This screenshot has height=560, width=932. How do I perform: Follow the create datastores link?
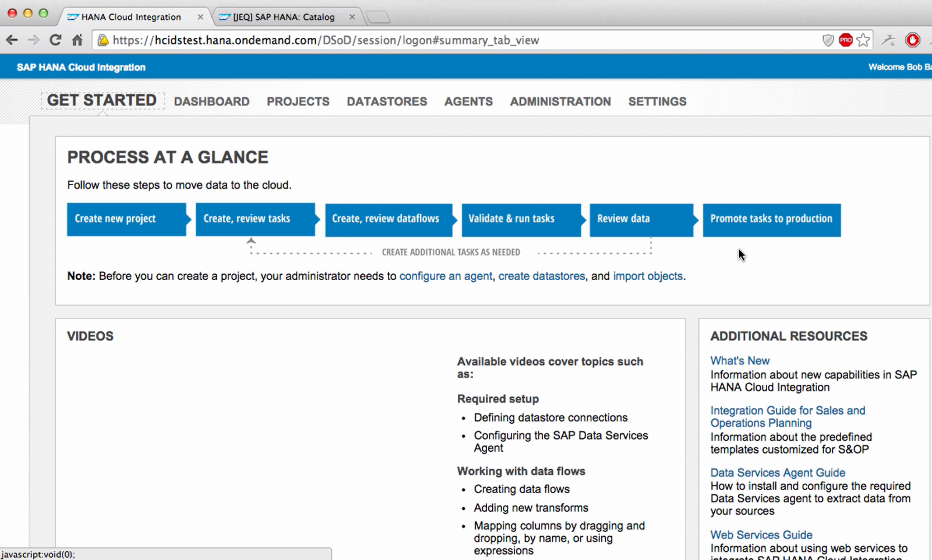point(542,276)
